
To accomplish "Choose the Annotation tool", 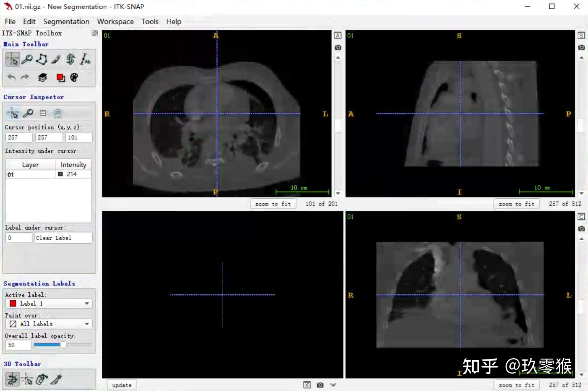I will point(85,59).
